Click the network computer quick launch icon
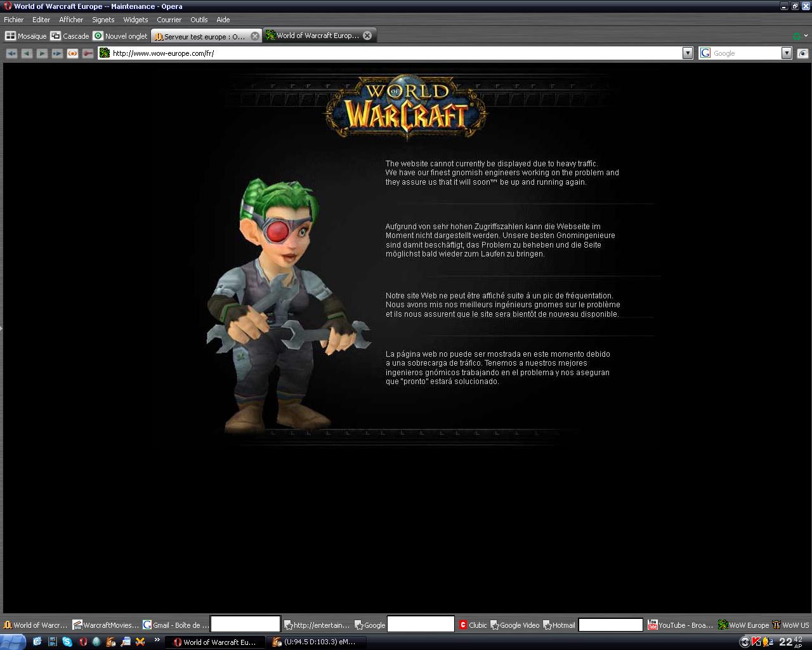Screen dimensions: 812x650 point(126,642)
